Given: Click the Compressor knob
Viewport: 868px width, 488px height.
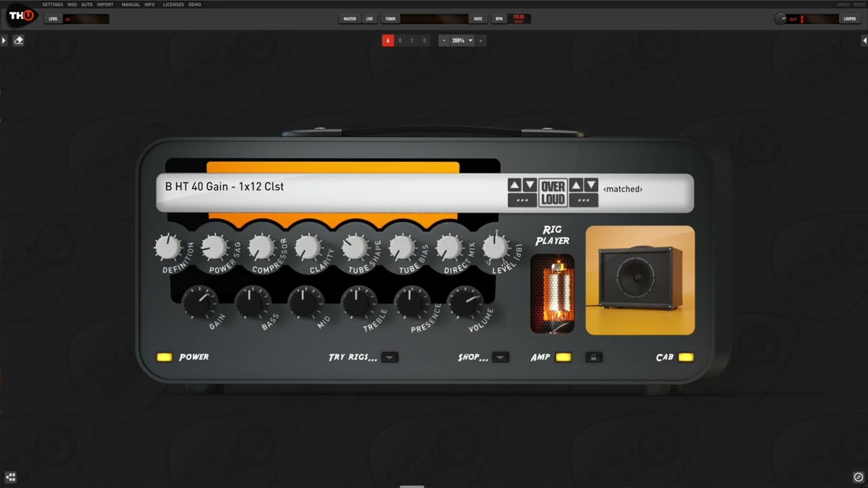Looking at the screenshot, I should (261, 248).
